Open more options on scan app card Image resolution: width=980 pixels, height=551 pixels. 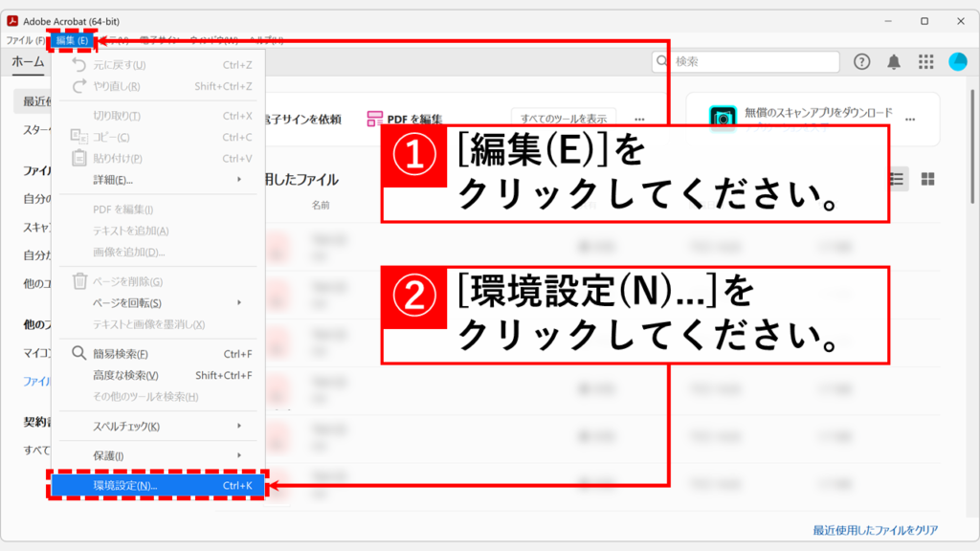(910, 119)
